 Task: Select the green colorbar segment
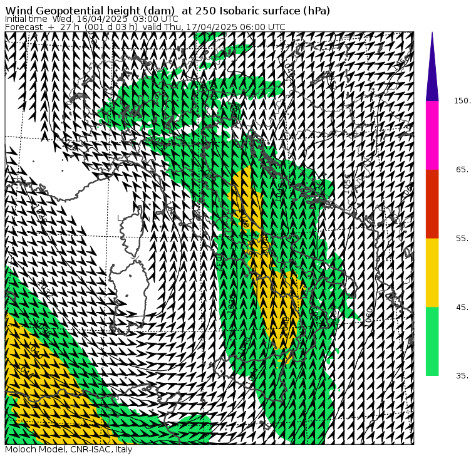[x=432, y=341]
